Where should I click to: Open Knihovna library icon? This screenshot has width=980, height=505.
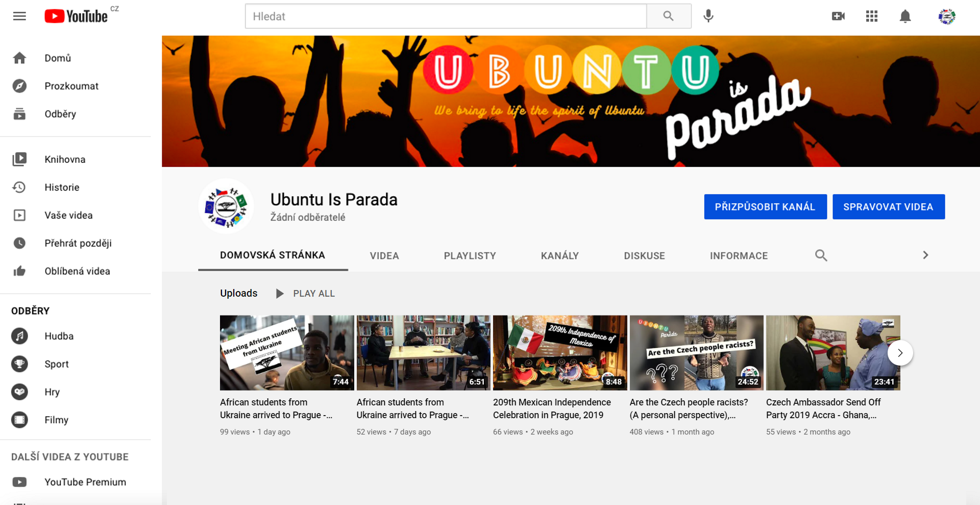tap(19, 159)
